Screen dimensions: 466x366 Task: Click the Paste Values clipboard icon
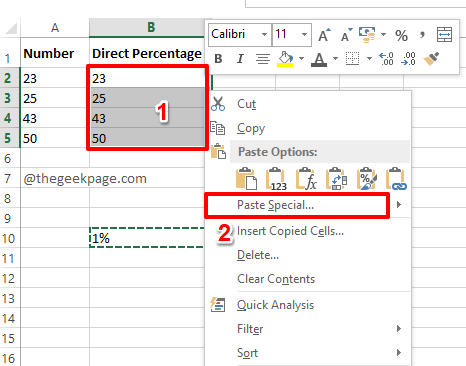click(x=276, y=179)
